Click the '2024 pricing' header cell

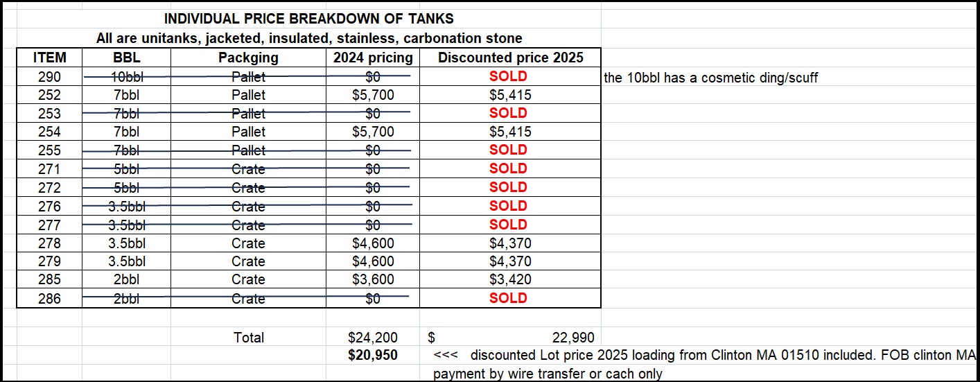tap(373, 58)
